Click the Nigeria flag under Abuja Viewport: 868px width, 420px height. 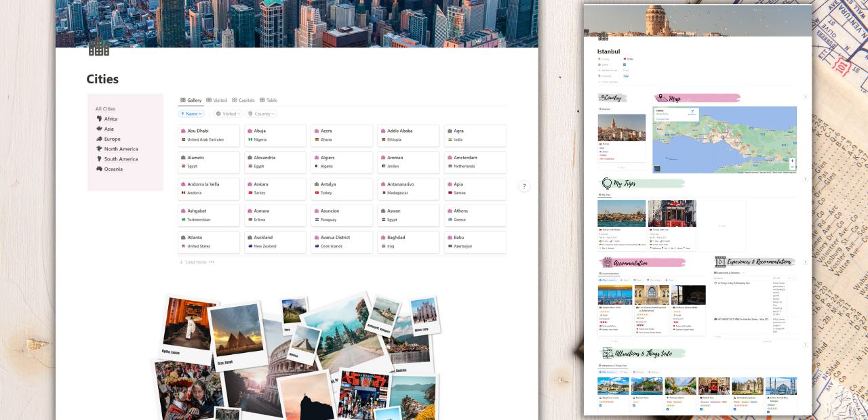click(250, 140)
